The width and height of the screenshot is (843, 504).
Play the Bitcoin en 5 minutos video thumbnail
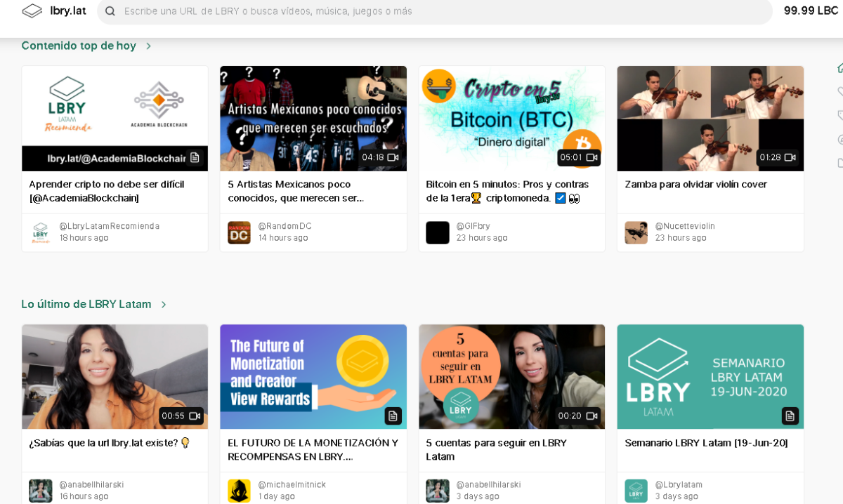[511, 118]
